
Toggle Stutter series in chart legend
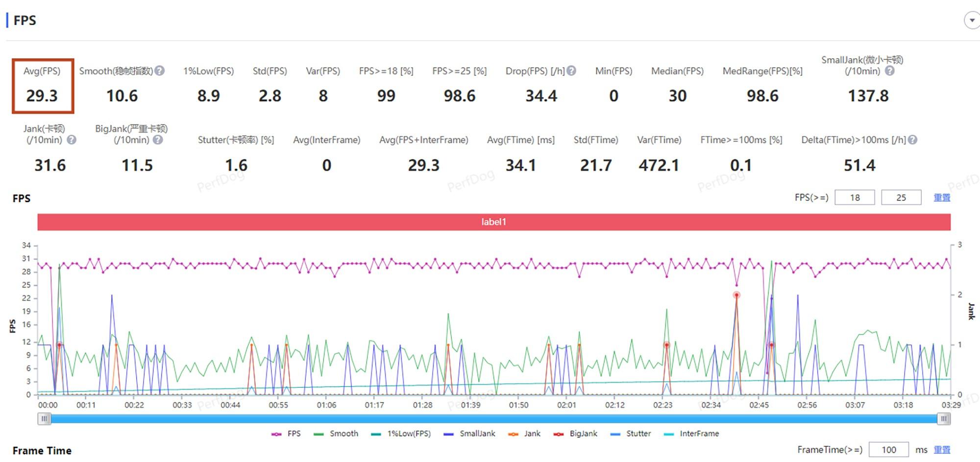click(631, 434)
